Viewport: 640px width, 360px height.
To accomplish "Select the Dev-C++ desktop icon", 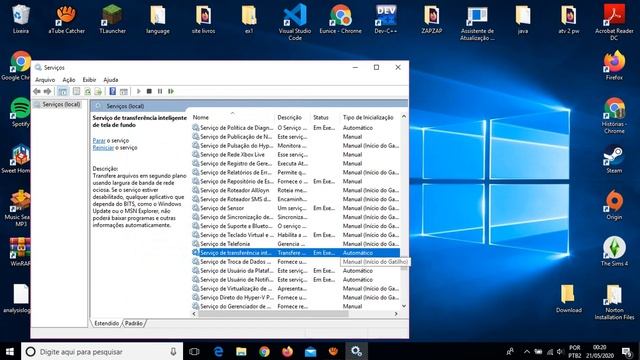I will tap(386, 19).
